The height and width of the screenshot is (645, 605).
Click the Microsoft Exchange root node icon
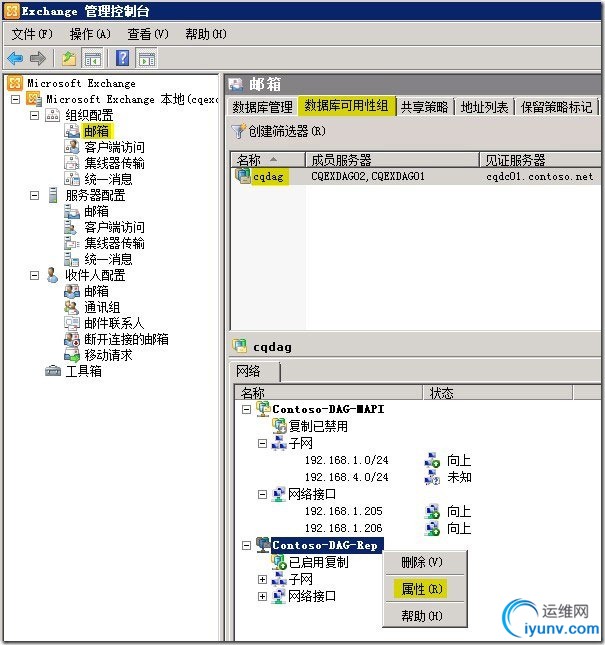tap(15, 83)
